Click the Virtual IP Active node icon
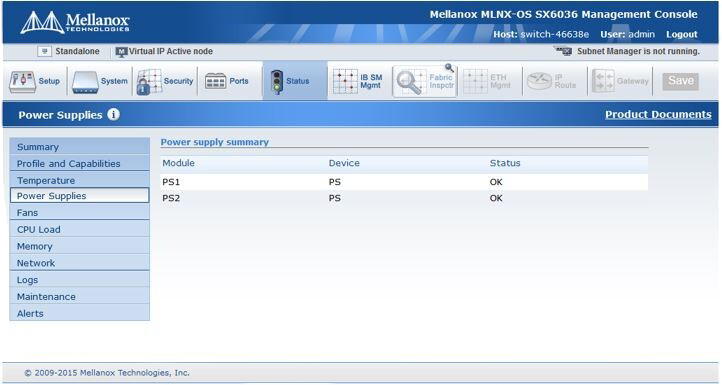The height and width of the screenshot is (385, 722). click(121, 52)
